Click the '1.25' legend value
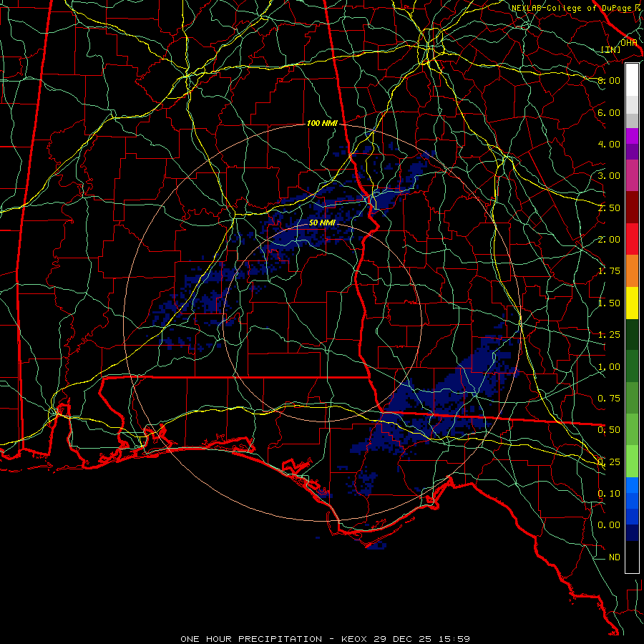 pyautogui.click(x=609, y=335)
